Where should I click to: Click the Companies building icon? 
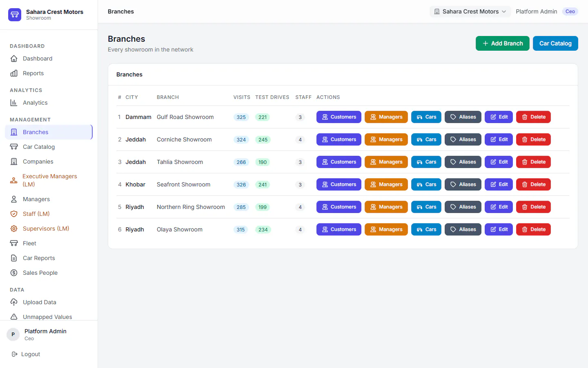[14, 162]
